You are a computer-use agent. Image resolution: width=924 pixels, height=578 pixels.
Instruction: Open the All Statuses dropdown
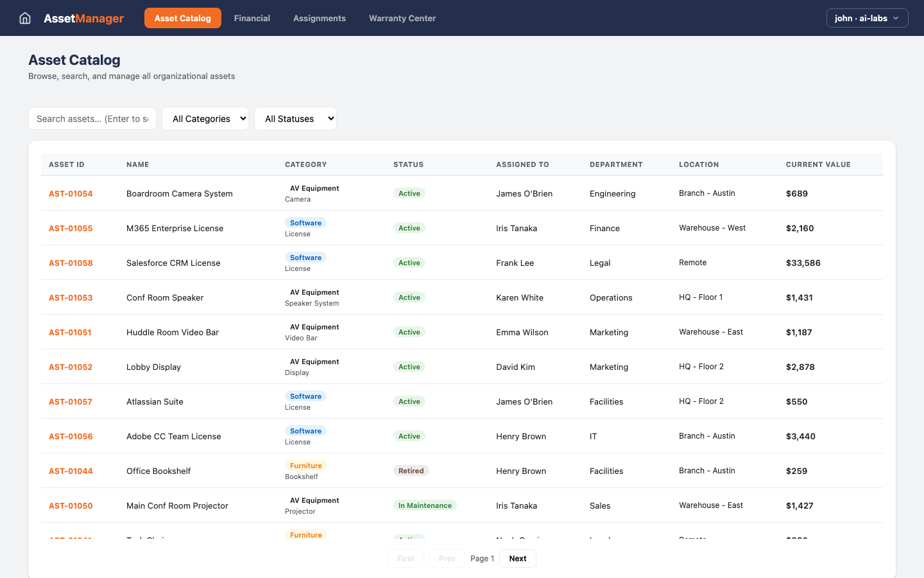click(x=295, y=118)
